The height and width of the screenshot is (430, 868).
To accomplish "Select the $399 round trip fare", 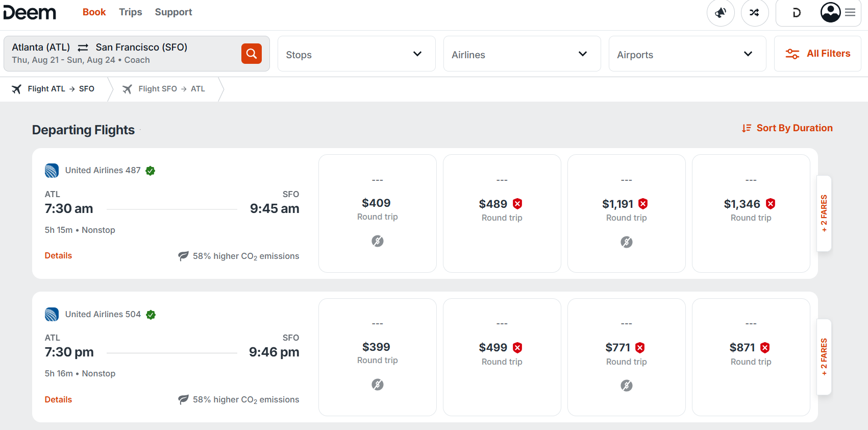I will (x=378, y=357).
